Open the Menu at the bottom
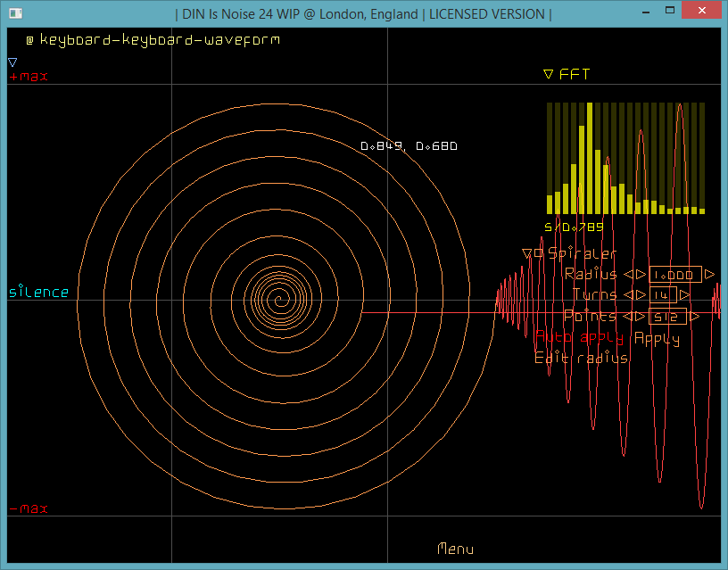 [x=455, y=549]
